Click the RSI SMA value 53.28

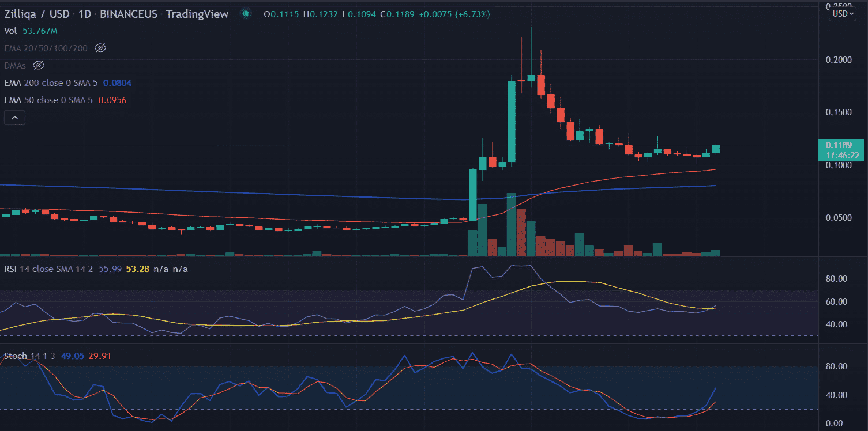pyautogui.click(x=137, y=269)
